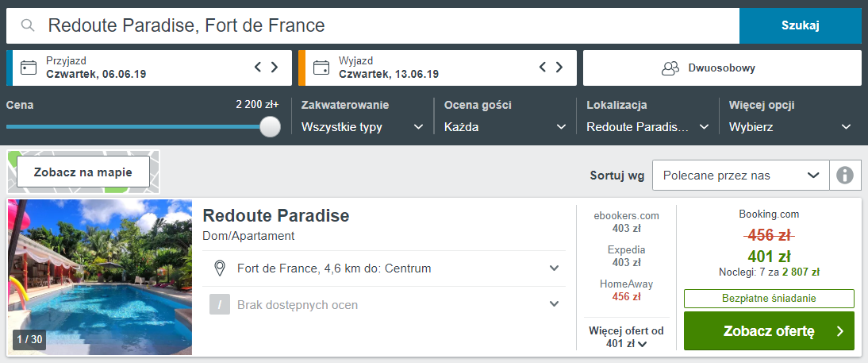The height and width of the screenshot is (363, 868).
Task: Click the Cena price slider handle
Action: tap(270, 126)
